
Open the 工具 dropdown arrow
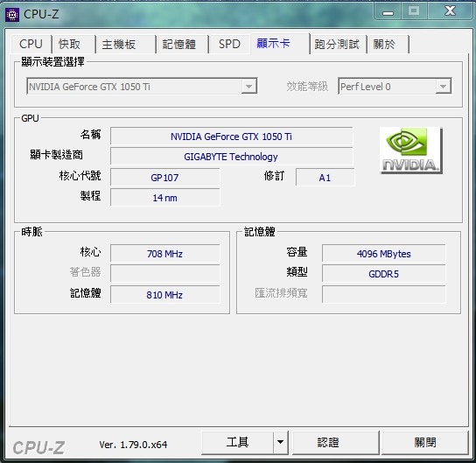pos(281,442)
